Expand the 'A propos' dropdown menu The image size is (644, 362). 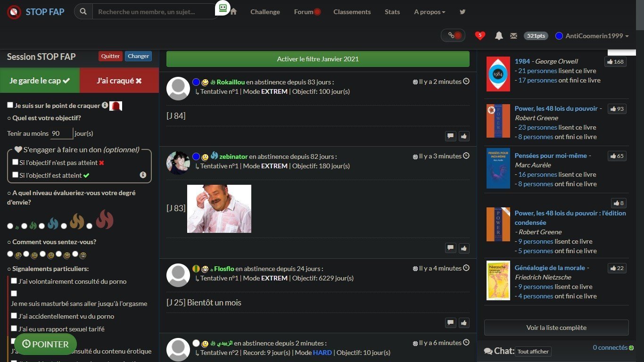pyautogui.click(x=429, y=12)
